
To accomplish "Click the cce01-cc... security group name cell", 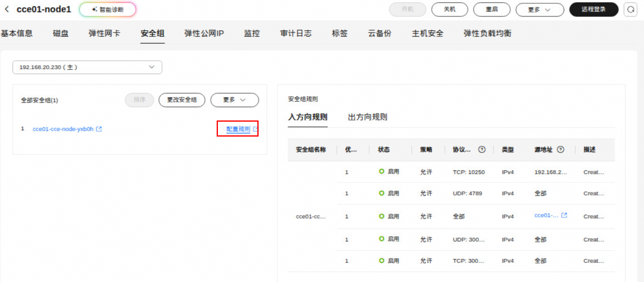I will pyautogui.click(x=311, y=216).
